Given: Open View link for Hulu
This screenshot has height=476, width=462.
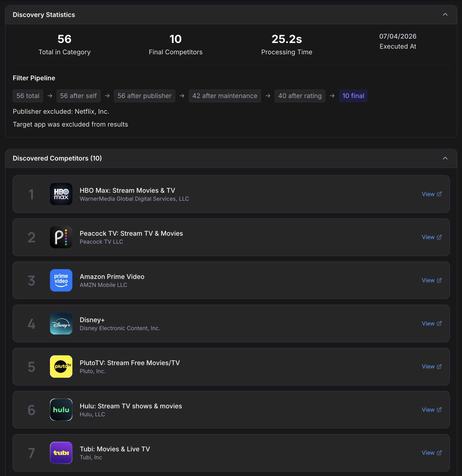Looking at the screenshot, I should [x=432, y=410].
